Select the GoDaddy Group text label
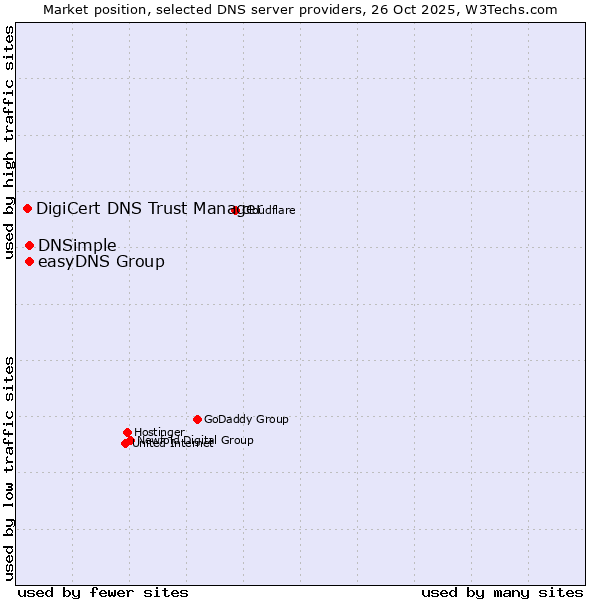This screenshot has width=600, height=600. click(246, 419)
